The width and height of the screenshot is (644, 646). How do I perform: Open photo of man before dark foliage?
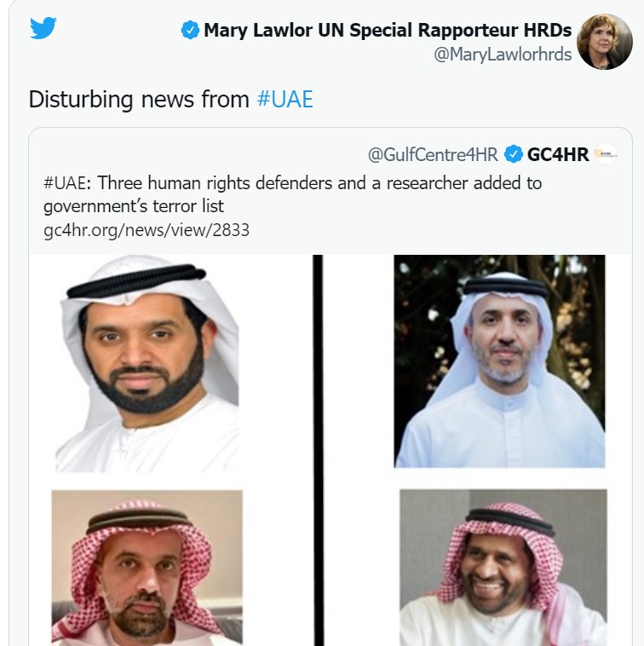(x=499, y=361)
